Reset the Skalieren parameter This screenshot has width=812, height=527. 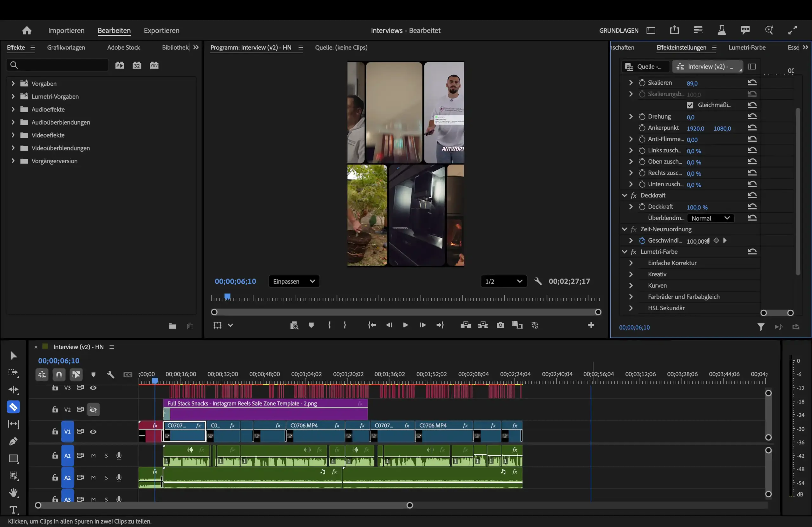(752, 82)
